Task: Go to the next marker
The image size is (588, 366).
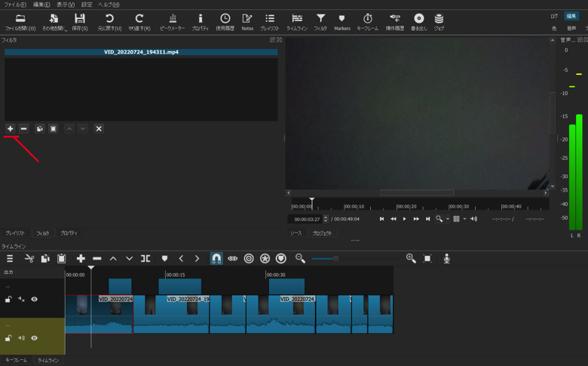Action: click(x=198, y=259)
